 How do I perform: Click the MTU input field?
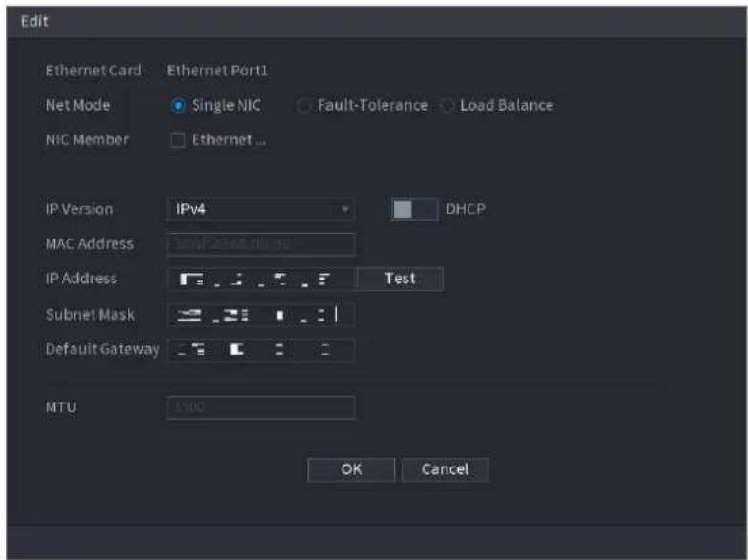260,407
